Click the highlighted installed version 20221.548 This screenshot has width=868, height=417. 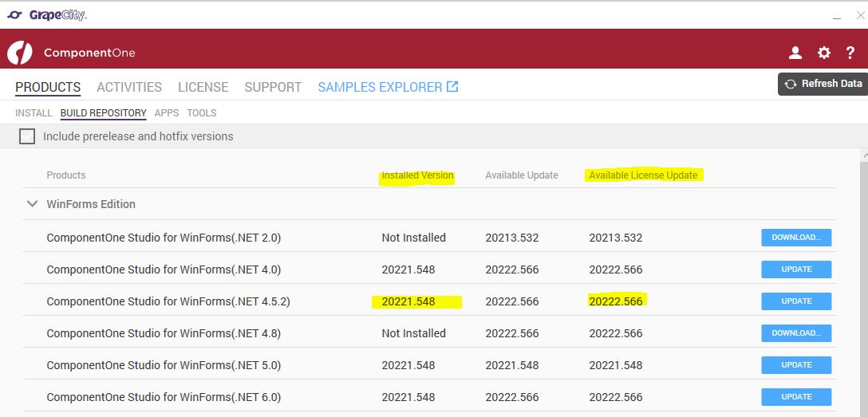(408, 301)
